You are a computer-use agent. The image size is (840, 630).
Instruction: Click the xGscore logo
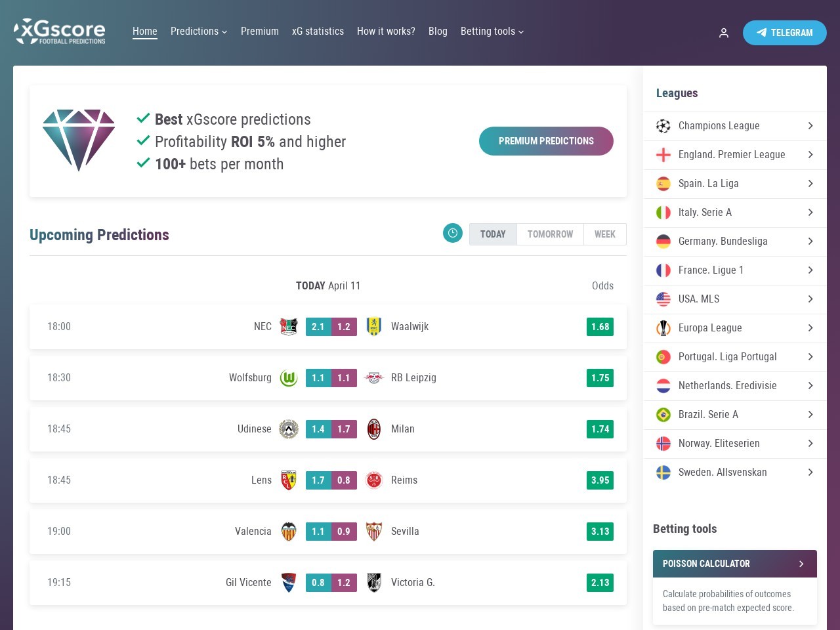click(60, 31)
